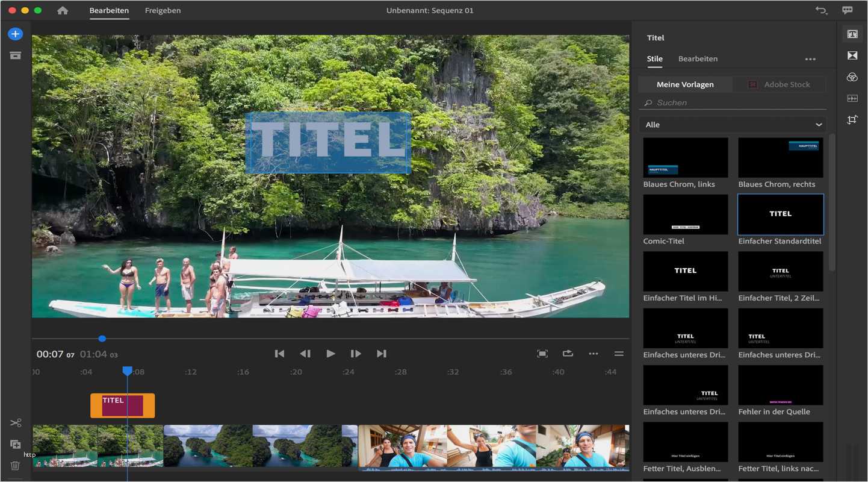Viewport: 868px width, 482px height.
Task: Choose the Fehler in der Quelle template
Action: click(x=781, y=385)
